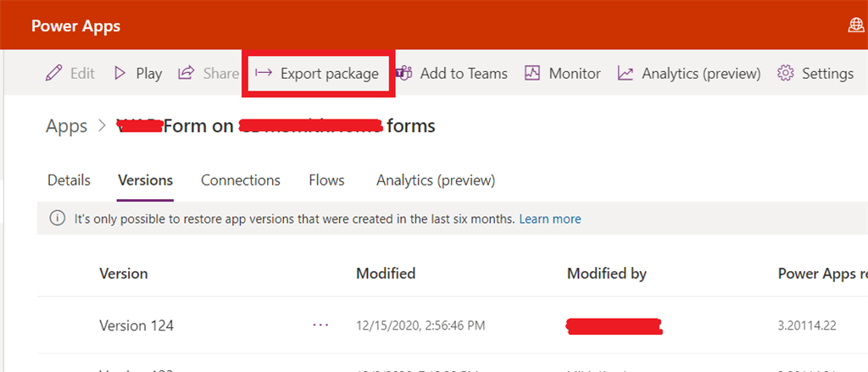Click the Edit pencil icon

54,74
